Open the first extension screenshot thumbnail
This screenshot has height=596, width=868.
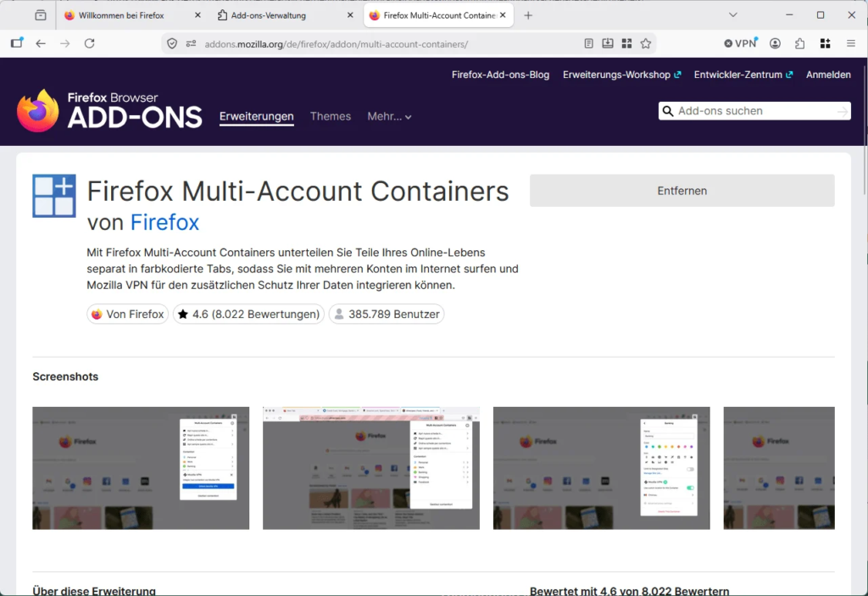tap(141, 468)
